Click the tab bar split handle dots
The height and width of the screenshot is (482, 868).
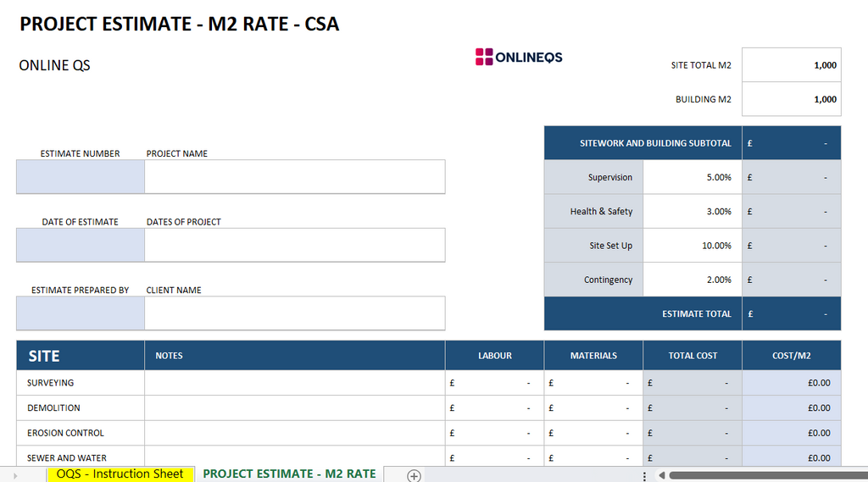(x=644, y=476)
